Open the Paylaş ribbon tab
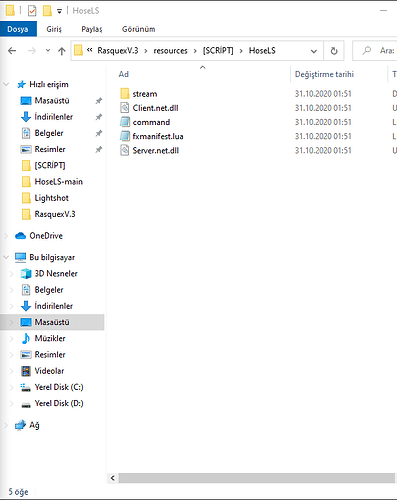Screen dimensions: 397x500 point(92,29)
